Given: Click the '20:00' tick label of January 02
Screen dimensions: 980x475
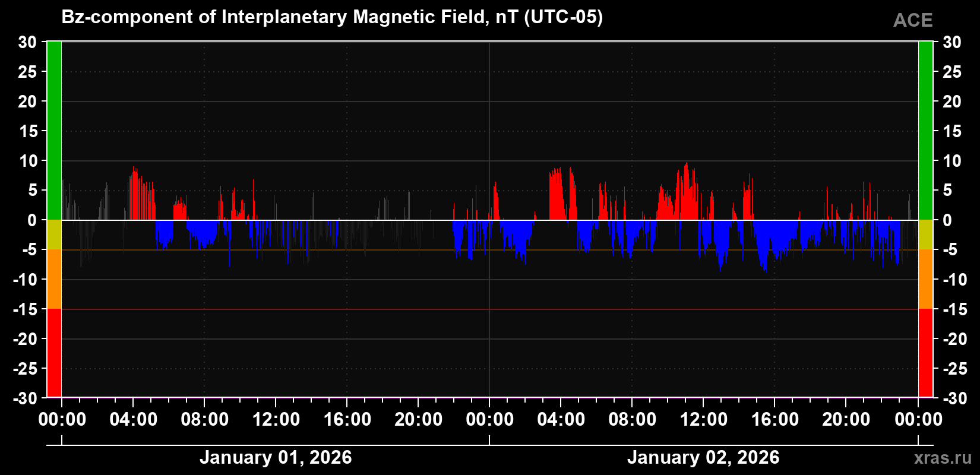Looking at the screenshot, I should [846, 419].
